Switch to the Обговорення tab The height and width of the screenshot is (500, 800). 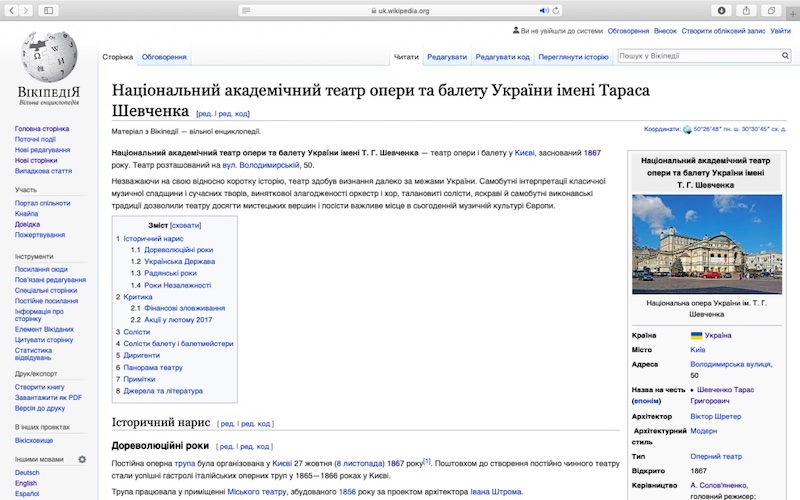(x=164, y=57)
